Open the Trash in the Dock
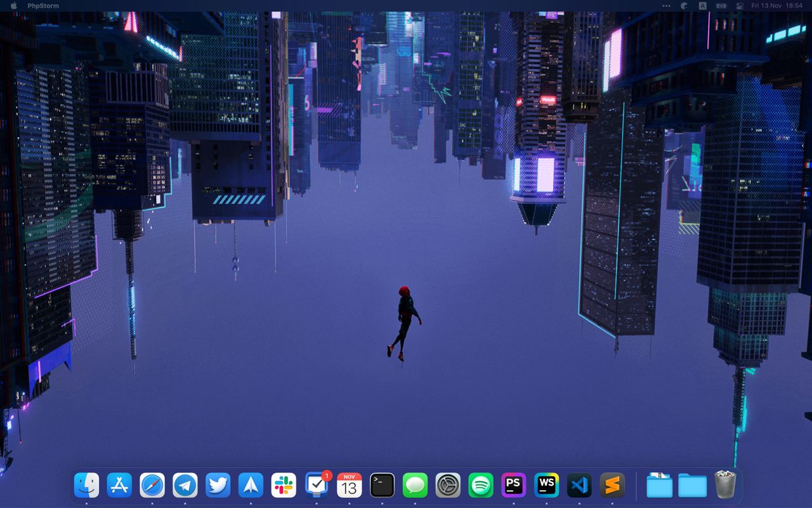 [x=724, y=485]
